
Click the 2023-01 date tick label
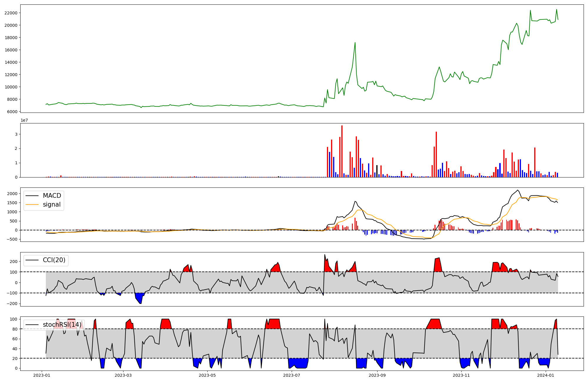pos(42,375)
